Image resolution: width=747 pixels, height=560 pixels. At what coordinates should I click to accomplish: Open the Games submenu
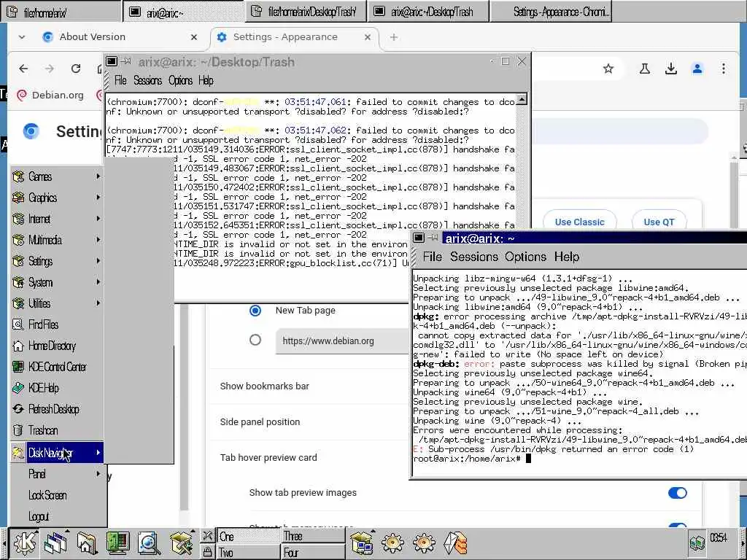coord(57,176)
